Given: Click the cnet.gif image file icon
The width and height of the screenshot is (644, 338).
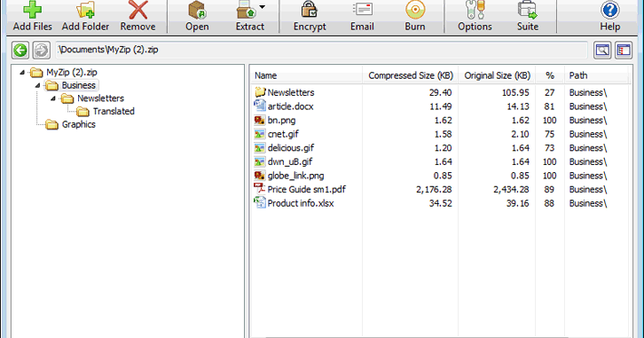Looking at the screenshot, I should [260, 134].
